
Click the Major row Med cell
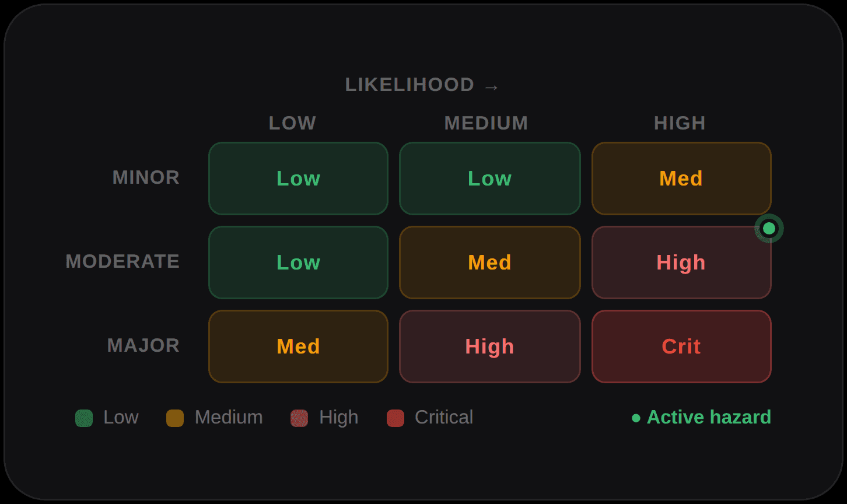click(298, 346)
